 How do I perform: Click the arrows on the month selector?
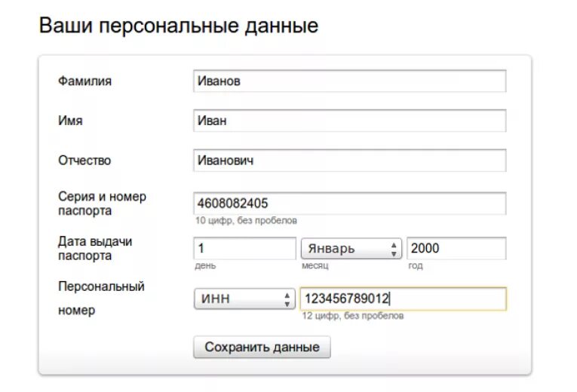(x=394, y=249)
